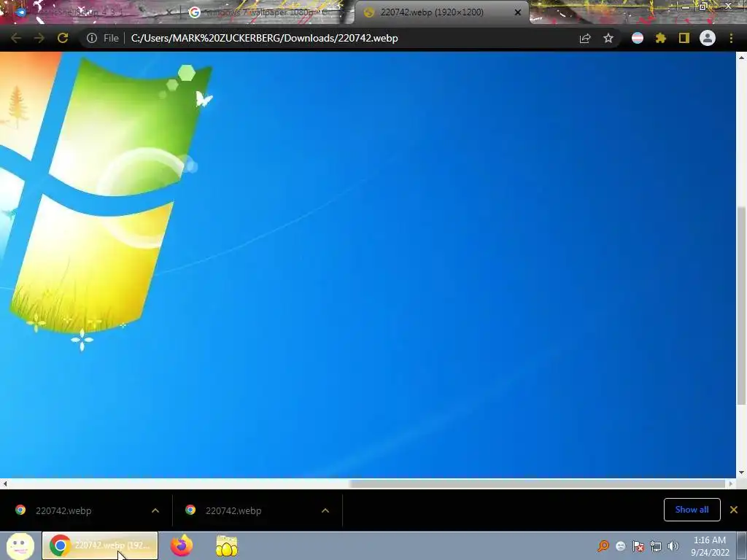Screen dimensions: 747x560
Task: Click the horizontal scrollbar thumb
Action: point(536,484)
